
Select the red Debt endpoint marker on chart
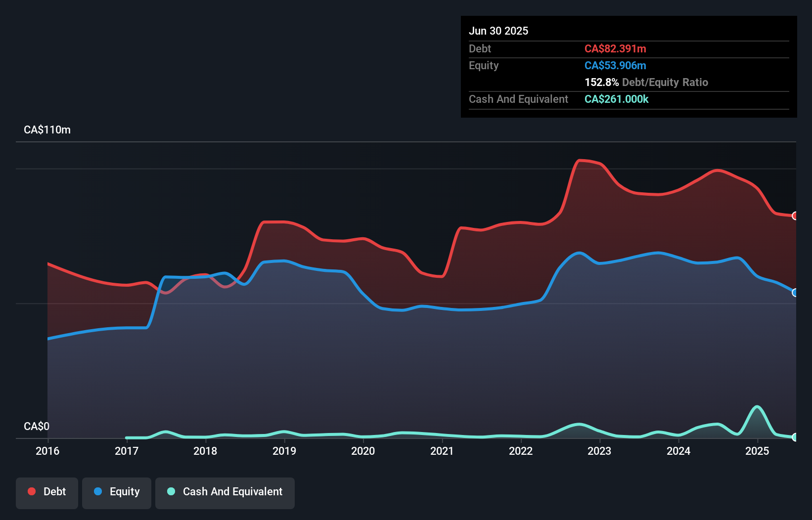pos(795,216)
